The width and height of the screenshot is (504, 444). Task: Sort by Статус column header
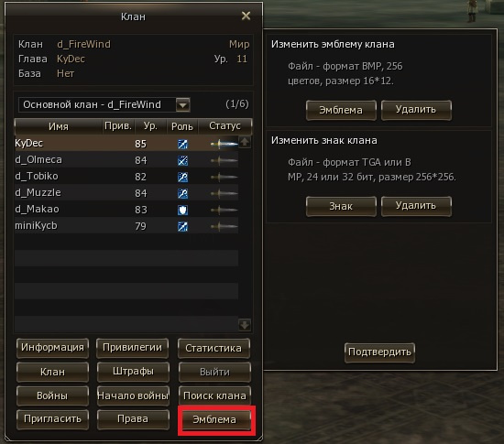[x=225, y=126]
